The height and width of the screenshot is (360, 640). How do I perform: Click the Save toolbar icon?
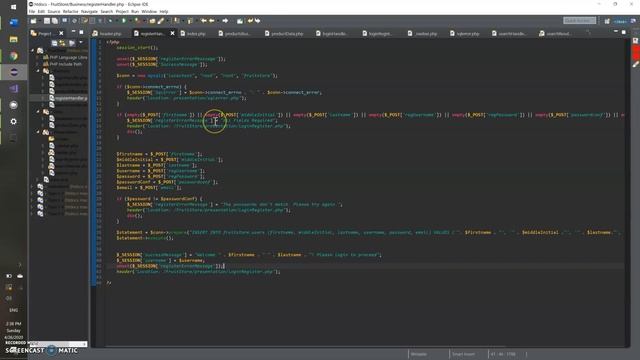(47, 21)
